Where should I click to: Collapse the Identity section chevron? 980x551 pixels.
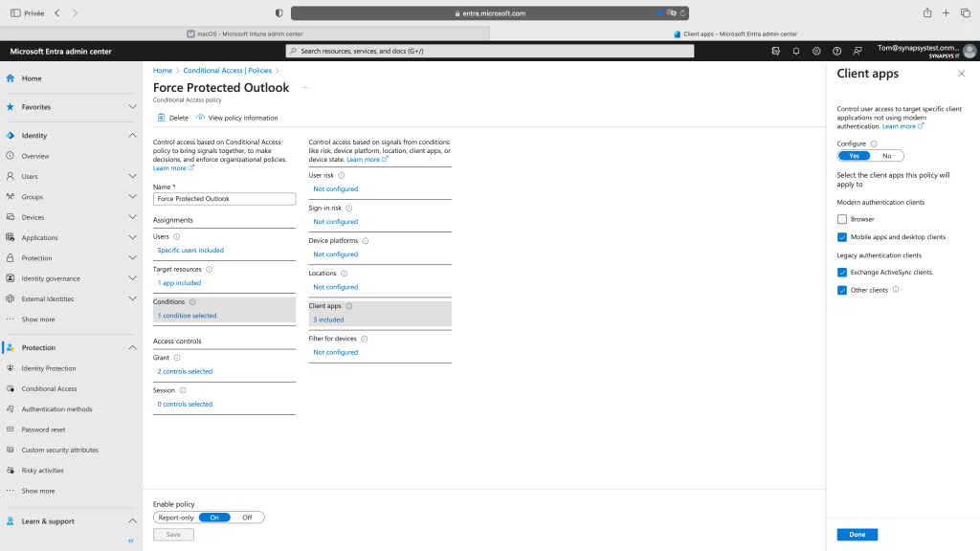pos(132,136)
